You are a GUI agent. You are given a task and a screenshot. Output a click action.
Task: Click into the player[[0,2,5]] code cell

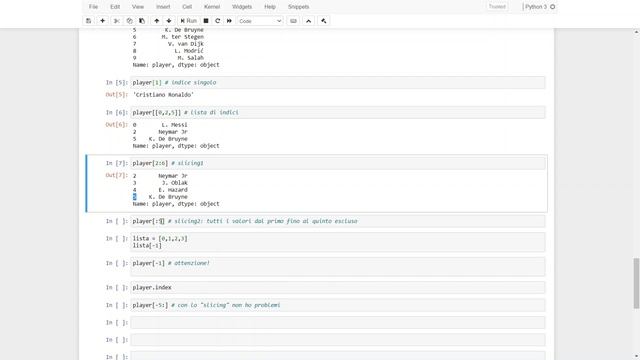[338, 112]
